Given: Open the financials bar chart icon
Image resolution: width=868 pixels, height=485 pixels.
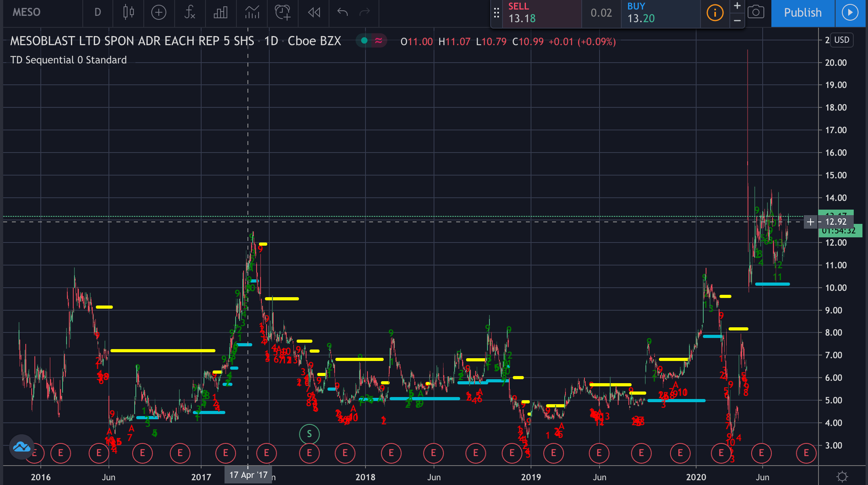Looking at the screenshot, I should (220, 12).
